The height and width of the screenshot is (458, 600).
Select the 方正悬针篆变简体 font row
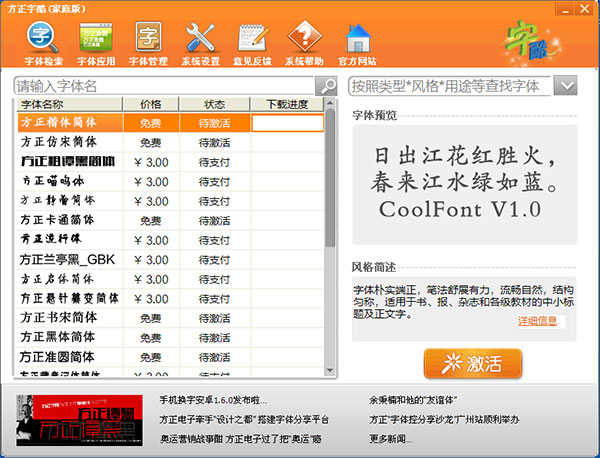171,298
